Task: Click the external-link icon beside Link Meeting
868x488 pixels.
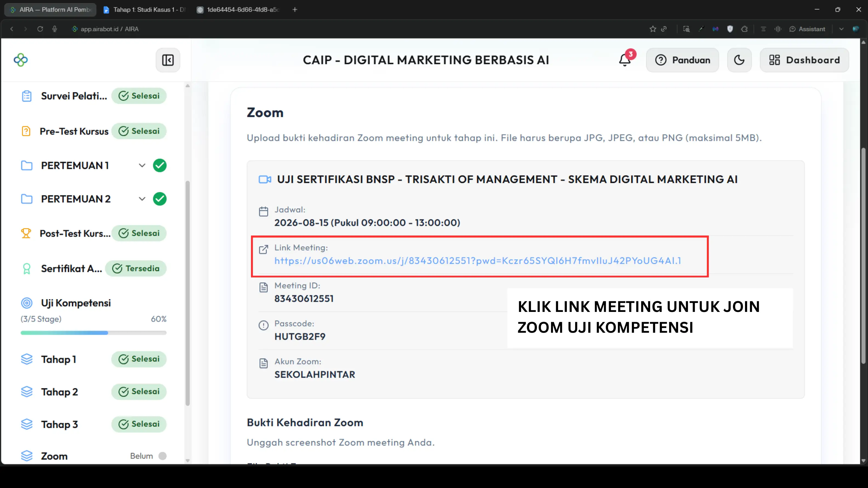Action: point(264,249)
